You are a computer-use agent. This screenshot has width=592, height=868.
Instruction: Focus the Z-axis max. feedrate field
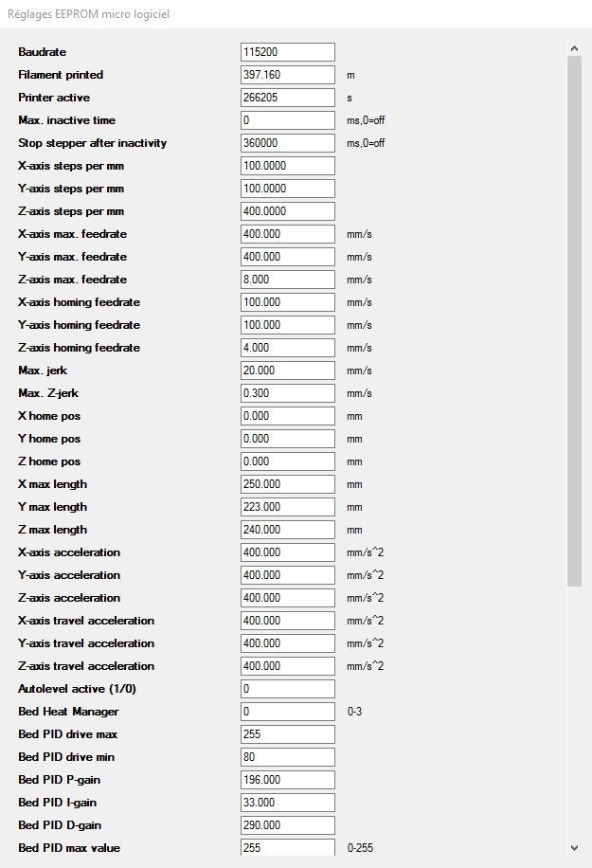(x=288, y=279)
